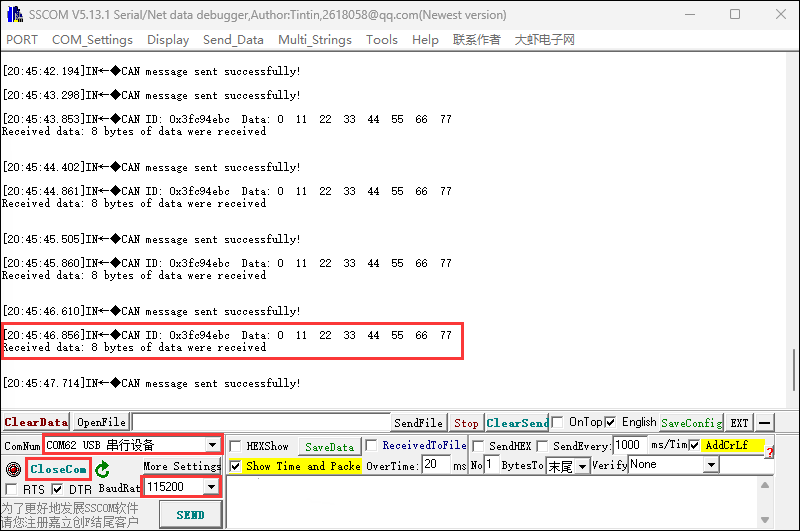Click the 为了更好地发展SSCOM软件 notice text

pos(69,508)
